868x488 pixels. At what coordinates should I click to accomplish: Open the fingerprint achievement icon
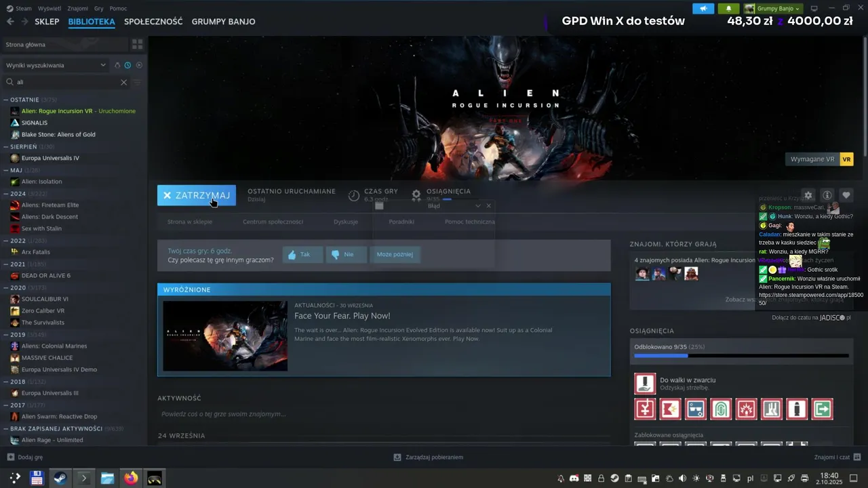coord(721,409)
